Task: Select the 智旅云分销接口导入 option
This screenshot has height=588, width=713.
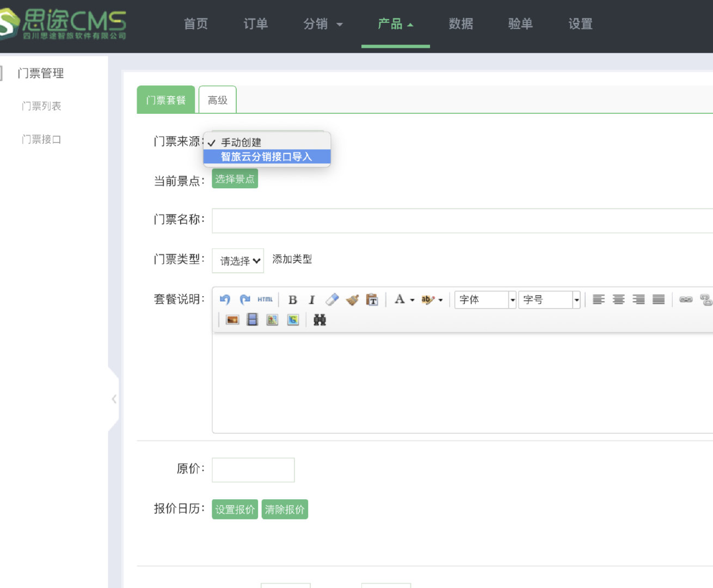Action: point(267,157)
